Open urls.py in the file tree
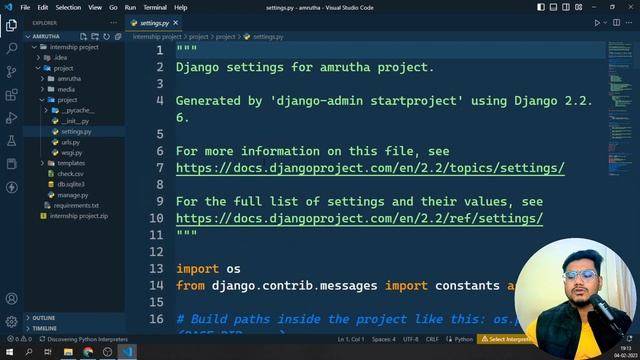 [74, 142]
